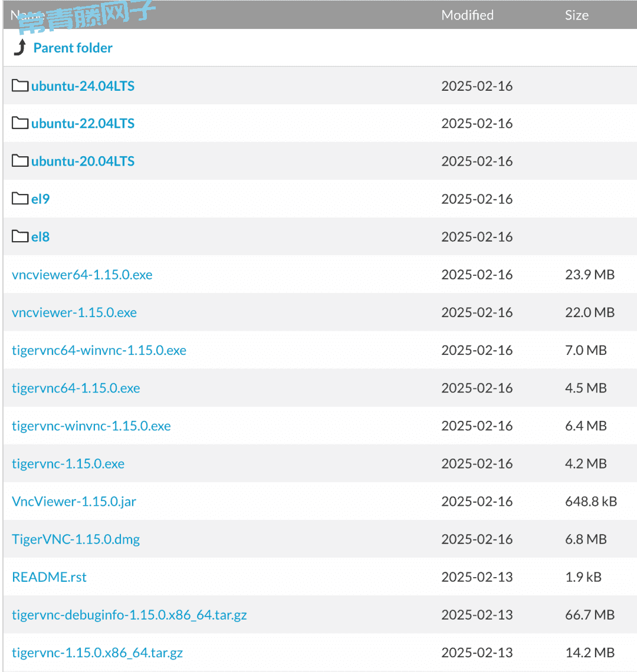Open the README.rst file

(x=50, y=577)
